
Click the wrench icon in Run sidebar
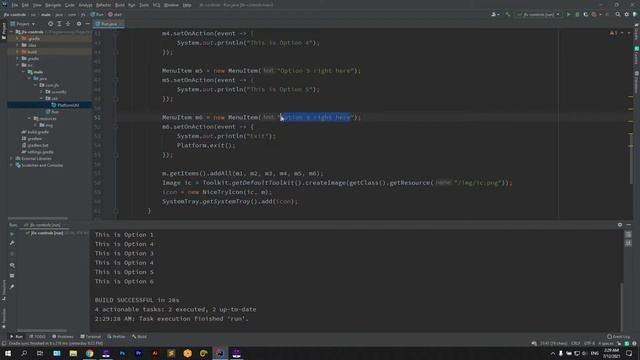(12, 243)
